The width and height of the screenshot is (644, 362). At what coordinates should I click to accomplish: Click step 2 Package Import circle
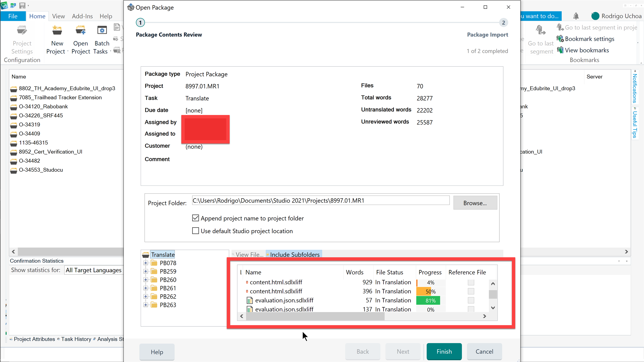(x=504, y=22)
